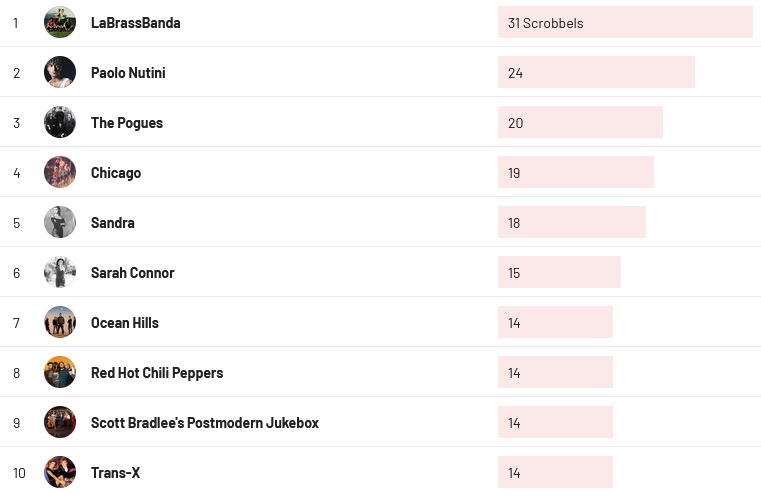Open The Pogues artist name link
Screen dimensions: 761x495
click(x=126, y=123)
